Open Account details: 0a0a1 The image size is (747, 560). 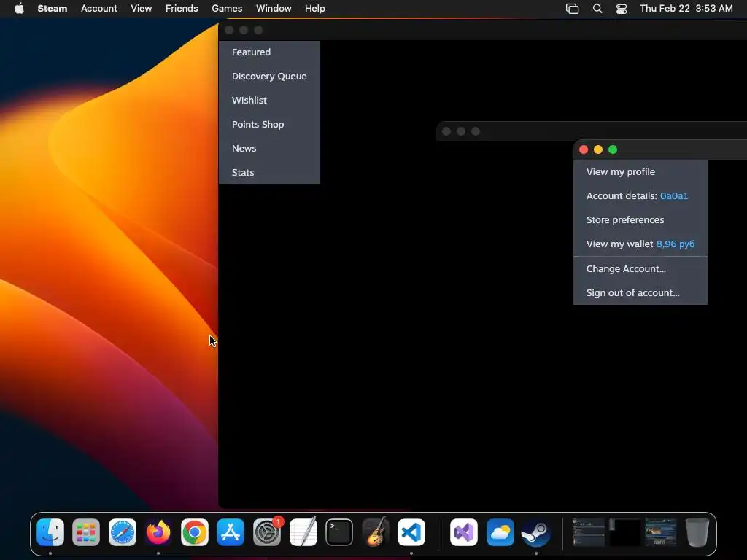tap(640, 195)
